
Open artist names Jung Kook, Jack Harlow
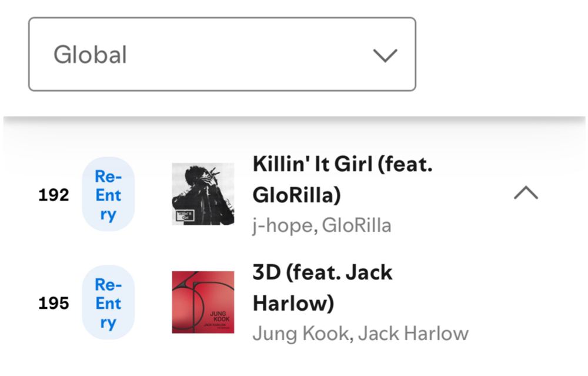(360, 334)
